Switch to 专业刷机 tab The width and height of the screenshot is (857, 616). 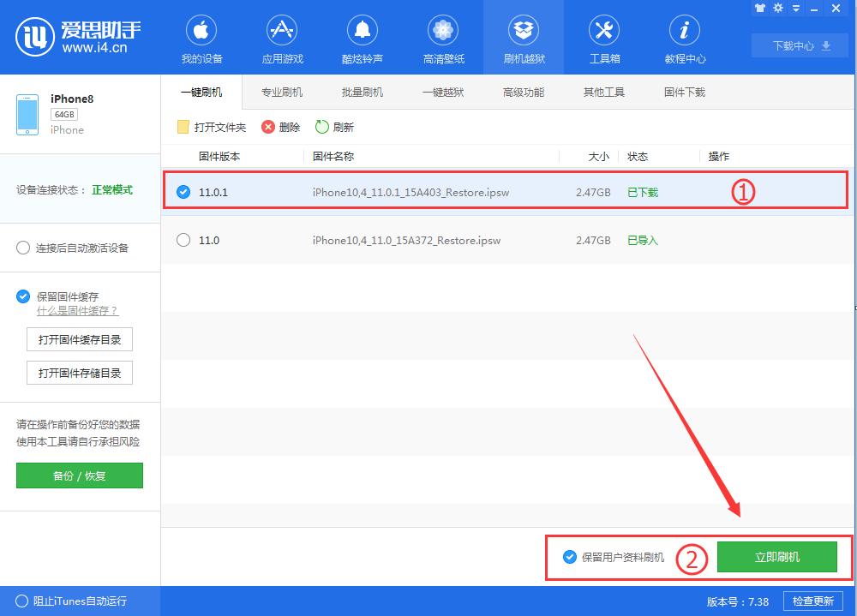[x=282, y=93]
